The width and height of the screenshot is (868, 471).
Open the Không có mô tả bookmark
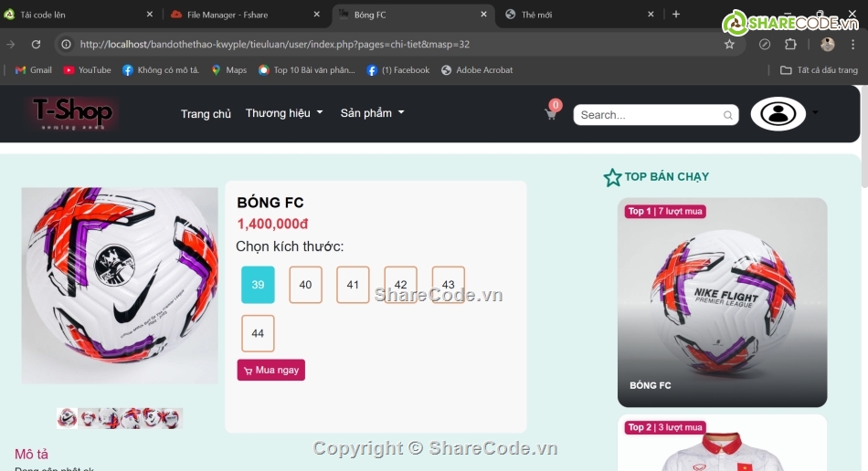click(x=161, y=70)
